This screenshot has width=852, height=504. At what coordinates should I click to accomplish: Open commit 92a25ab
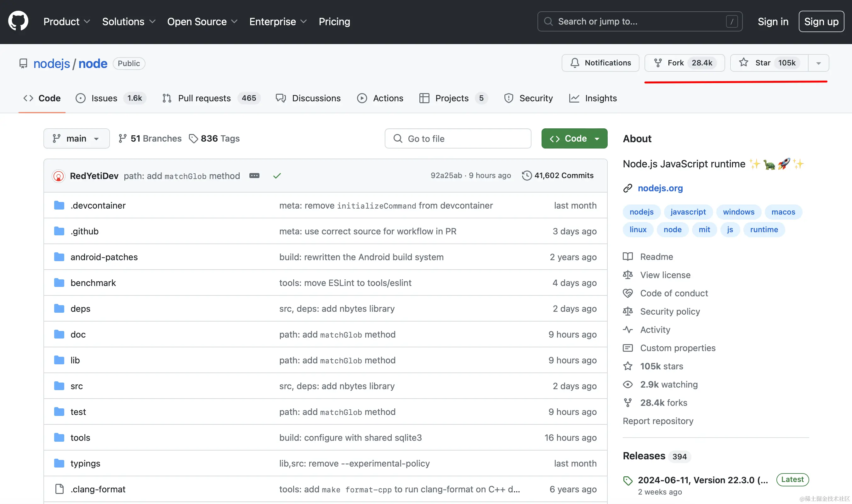click(x=446, y=175)
